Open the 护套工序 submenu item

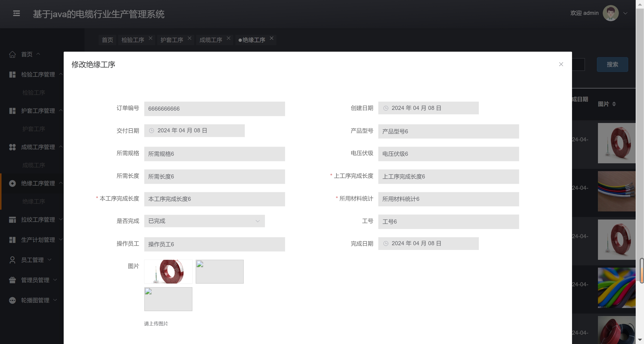tap(34, 129)
